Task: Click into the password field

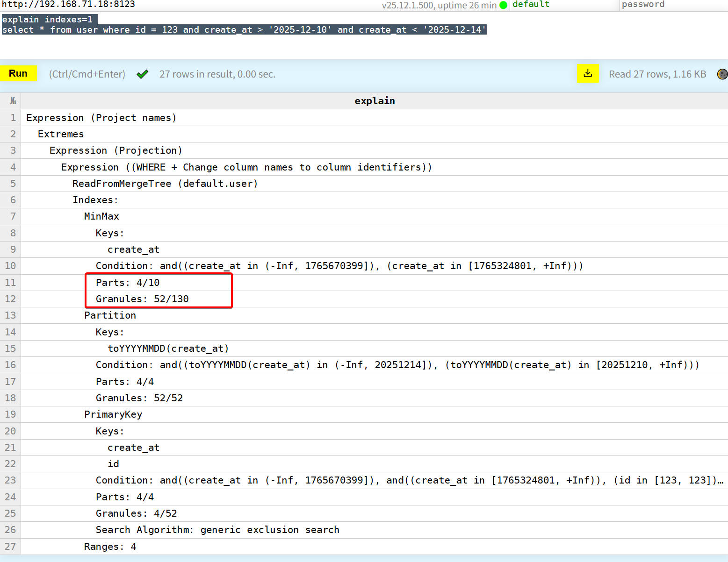Action: pos(673,5)
